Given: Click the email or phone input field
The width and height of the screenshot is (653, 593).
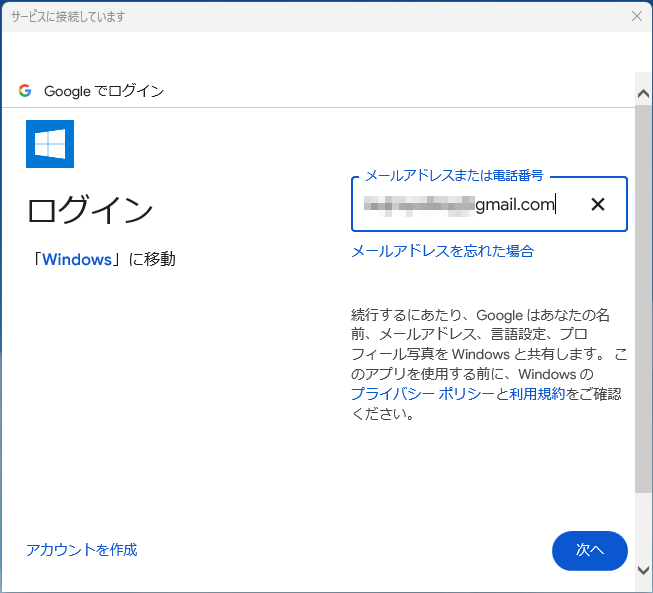Looking at the screenshot, I should point(489,204).
